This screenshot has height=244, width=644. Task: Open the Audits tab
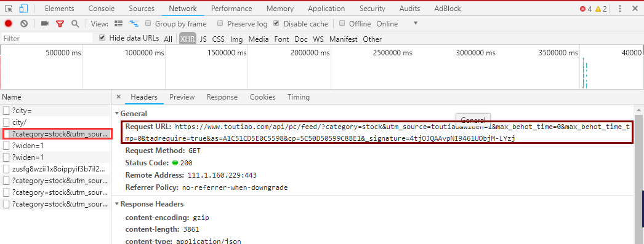pyautogui.click(x=409, y=9)
